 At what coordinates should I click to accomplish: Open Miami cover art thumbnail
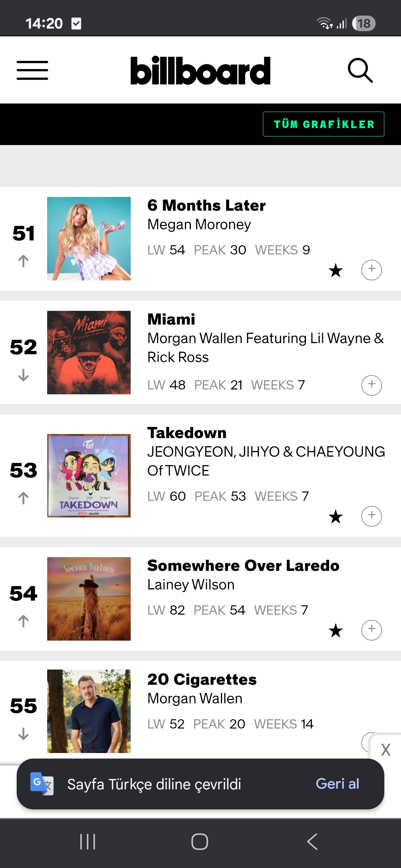(89, 352)
